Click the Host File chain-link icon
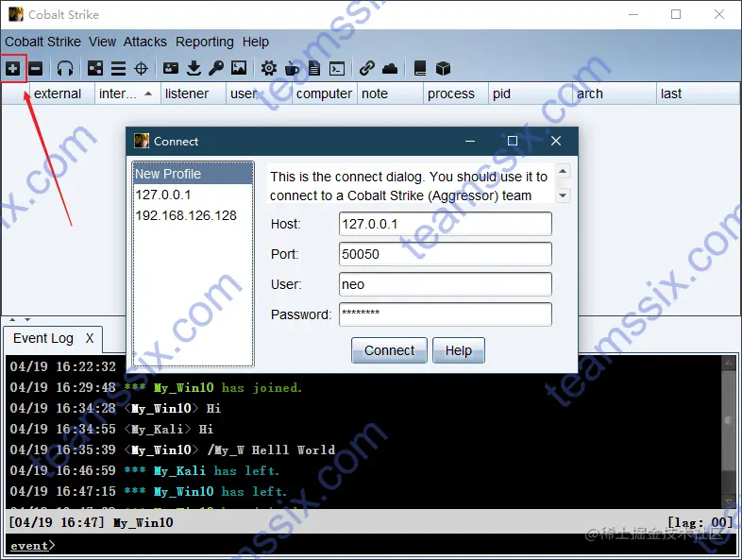The width and height of the screenshot is (742, 560). point(366,69)
